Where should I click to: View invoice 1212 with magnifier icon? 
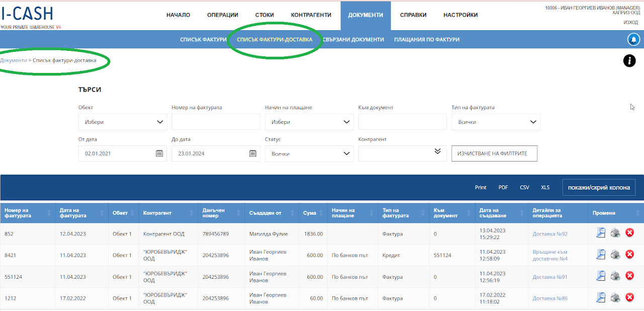click(601, 297)
